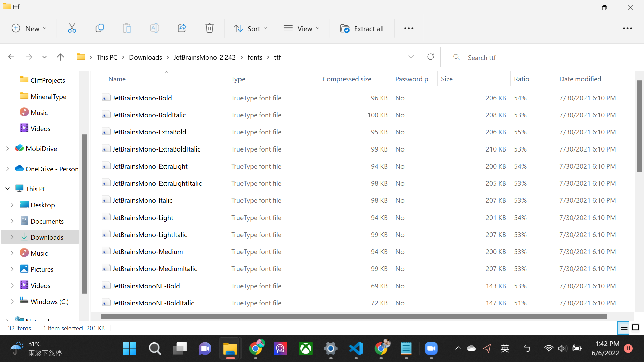Screen dimensions: 644x362
Task: Click the Extract all button
Action: (362, 28)
